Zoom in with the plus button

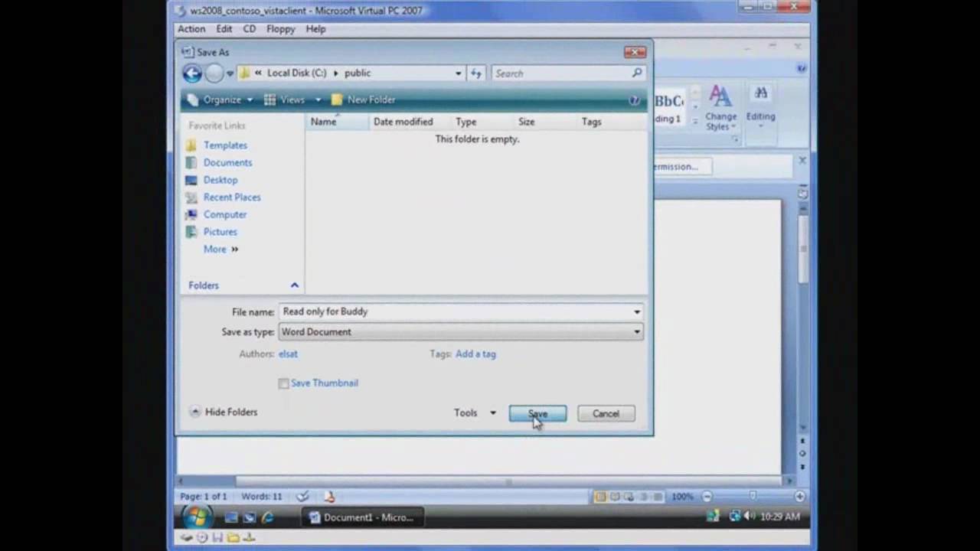pyautogui.click(x=799, y=497)
